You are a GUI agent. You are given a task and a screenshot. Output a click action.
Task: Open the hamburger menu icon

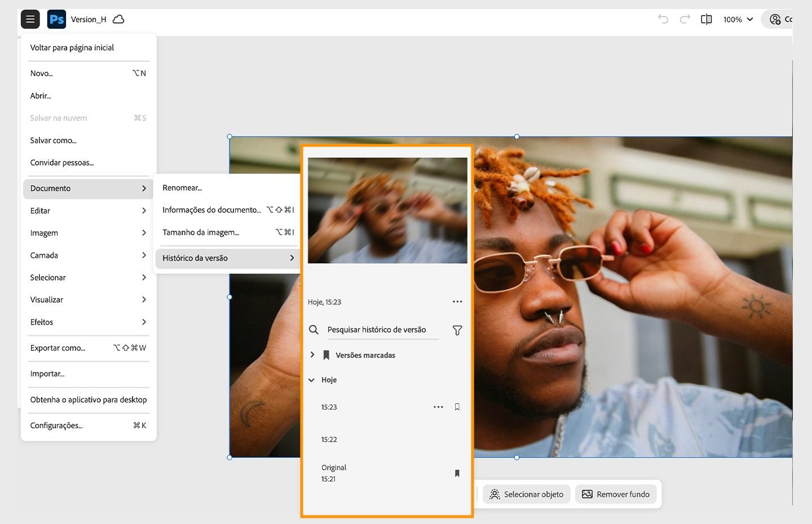tap(30, 19)
